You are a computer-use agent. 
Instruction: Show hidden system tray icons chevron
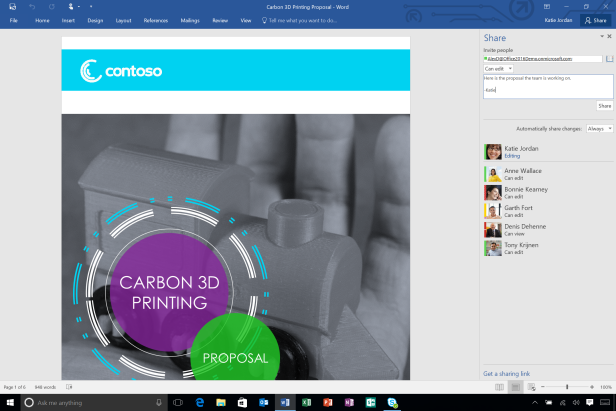(x=535, y=402)
